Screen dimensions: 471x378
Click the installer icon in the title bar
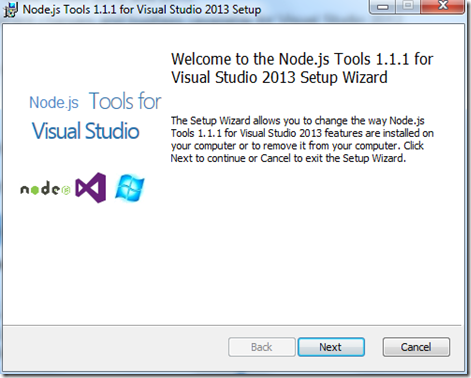click(10, 10)
